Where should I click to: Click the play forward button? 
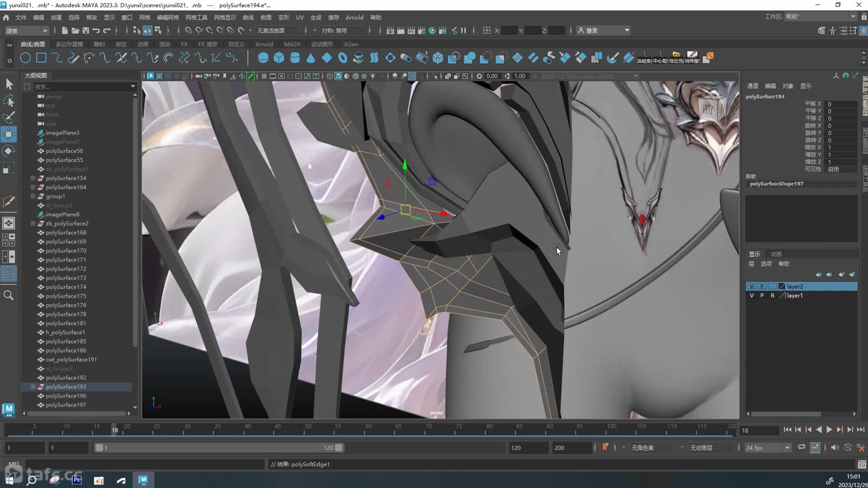[x=829, y=430]
